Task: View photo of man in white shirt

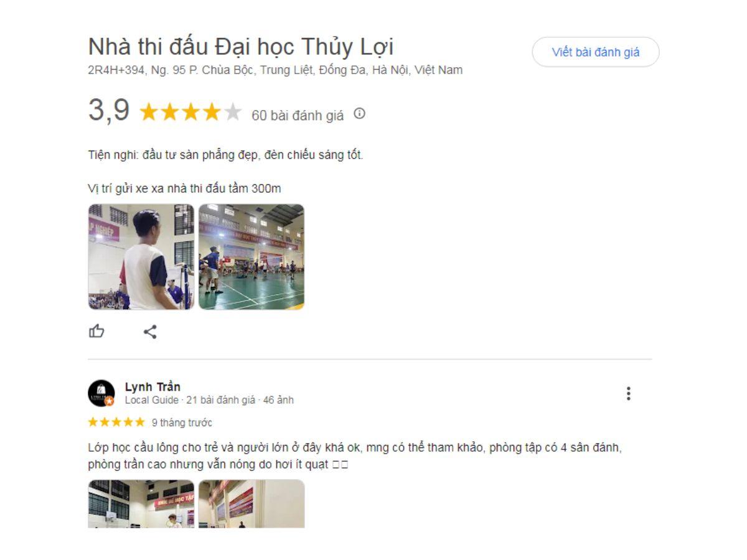Action: pyautogui.click(x=141, y=257)
